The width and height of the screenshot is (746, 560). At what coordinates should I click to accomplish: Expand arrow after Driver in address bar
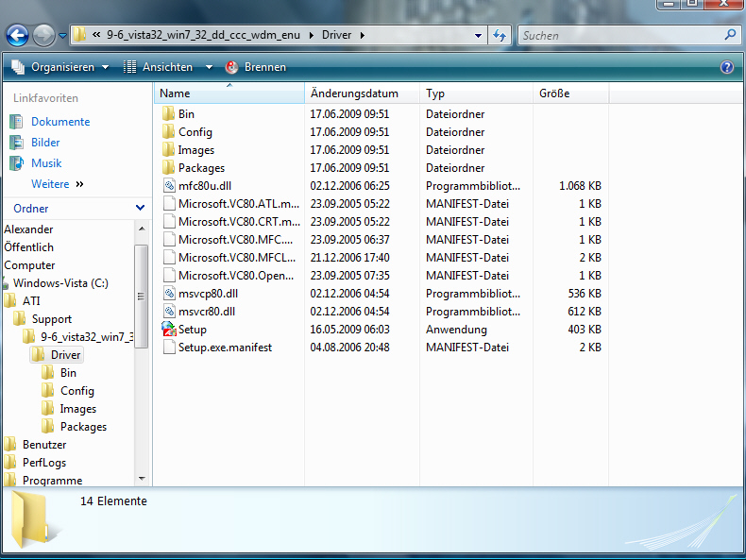pos(363,35)
